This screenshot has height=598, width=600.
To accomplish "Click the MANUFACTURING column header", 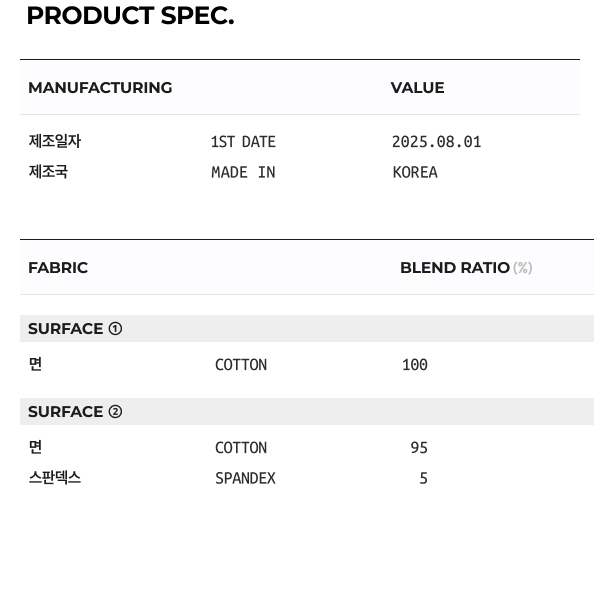I will [x=100, y=88].
